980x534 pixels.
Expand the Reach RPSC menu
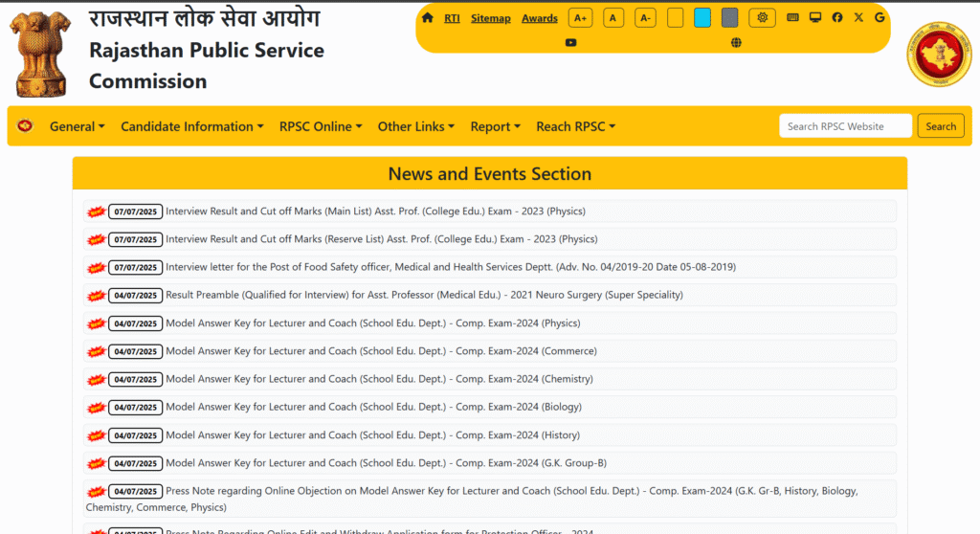coord(575,126)
